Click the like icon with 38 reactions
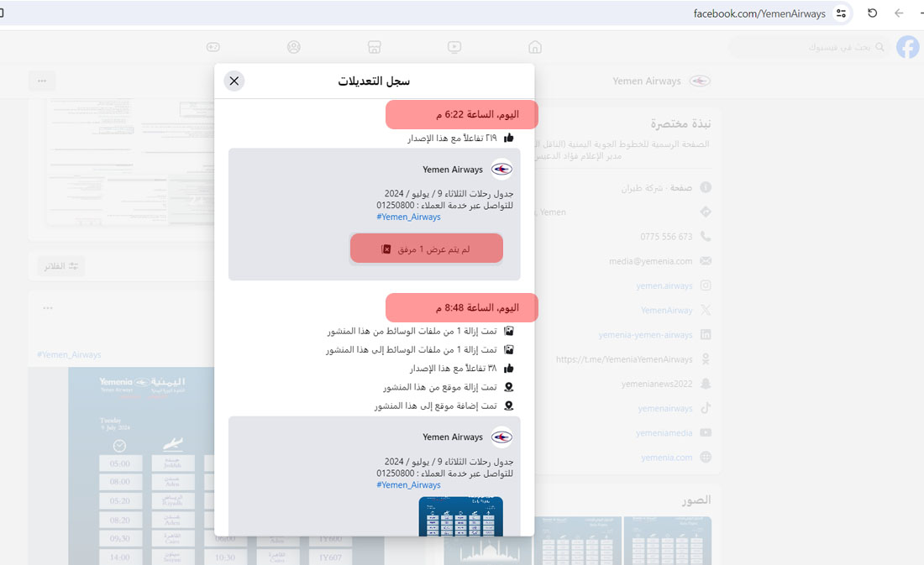This screenshot has width=924, height=565. 508,369
